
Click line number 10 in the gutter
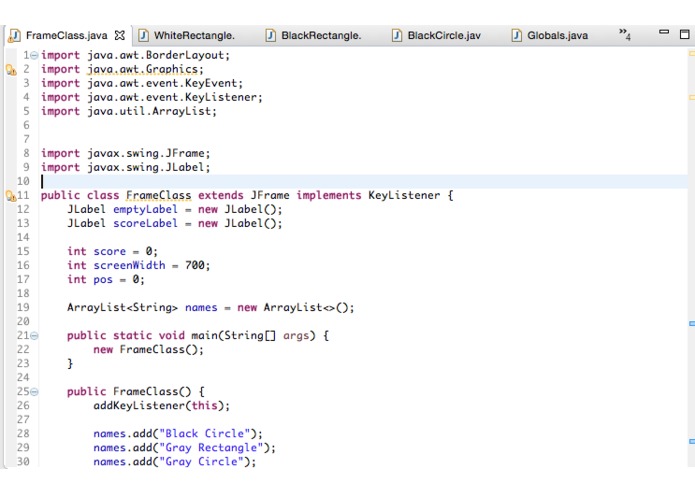point(23,182)
